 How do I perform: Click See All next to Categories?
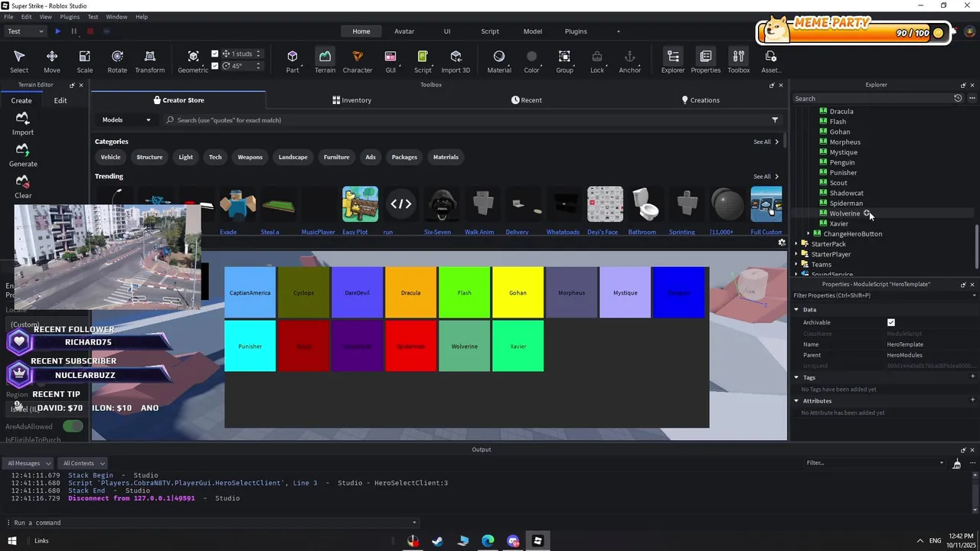pyautogui.click(x=766, y=142)
